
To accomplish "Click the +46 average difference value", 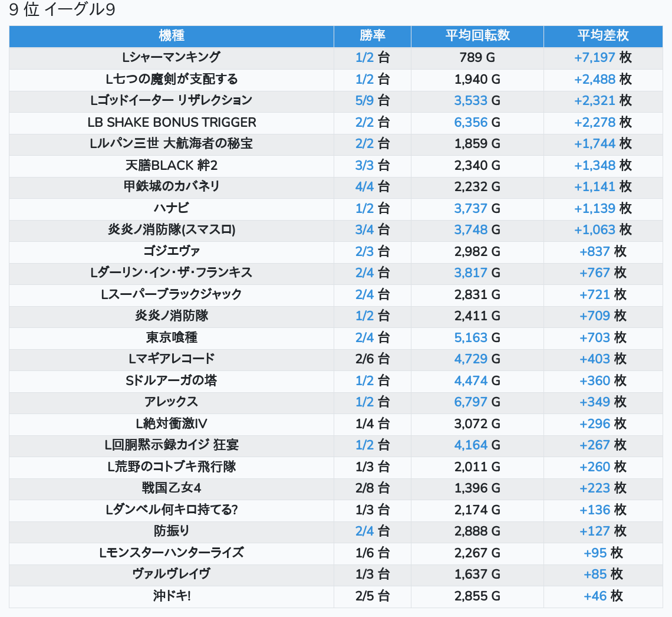I will tap(595, 596).
